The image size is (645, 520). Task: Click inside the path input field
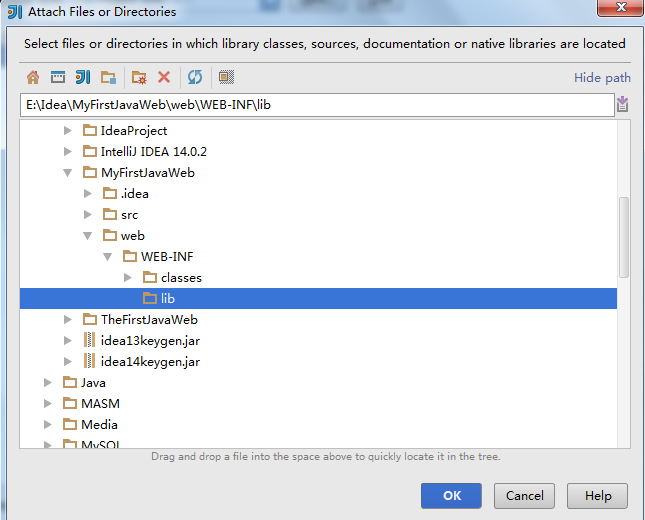tap(317, 104)
